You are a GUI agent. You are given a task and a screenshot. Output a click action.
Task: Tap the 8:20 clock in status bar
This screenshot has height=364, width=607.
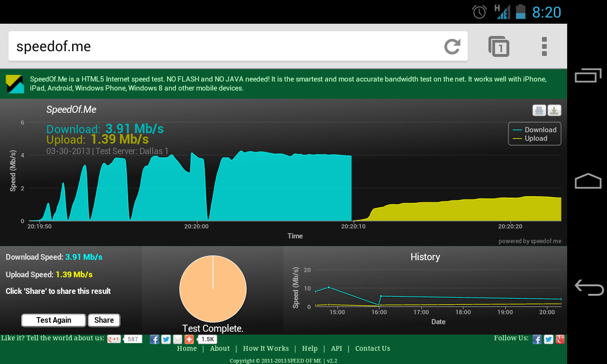click(546, 12)
